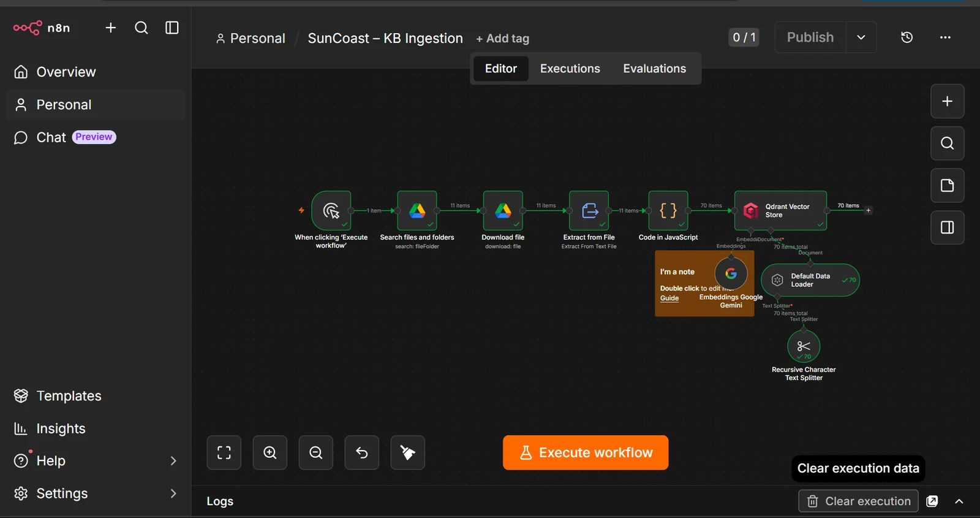The width and height of the screenshot is (980, 518).
Task: Click Add tag next to workflow name
Action: [x=503, y=39]
